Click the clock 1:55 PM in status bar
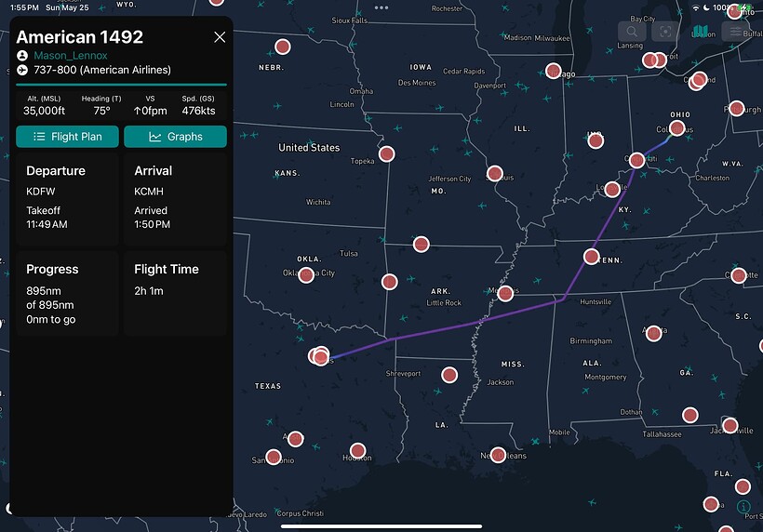Image resolution: width=763 pixels, height=532 pixels. 24,7
